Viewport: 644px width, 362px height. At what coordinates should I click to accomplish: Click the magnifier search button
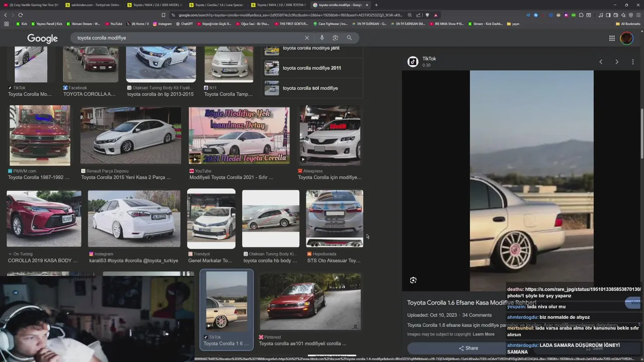349,38
